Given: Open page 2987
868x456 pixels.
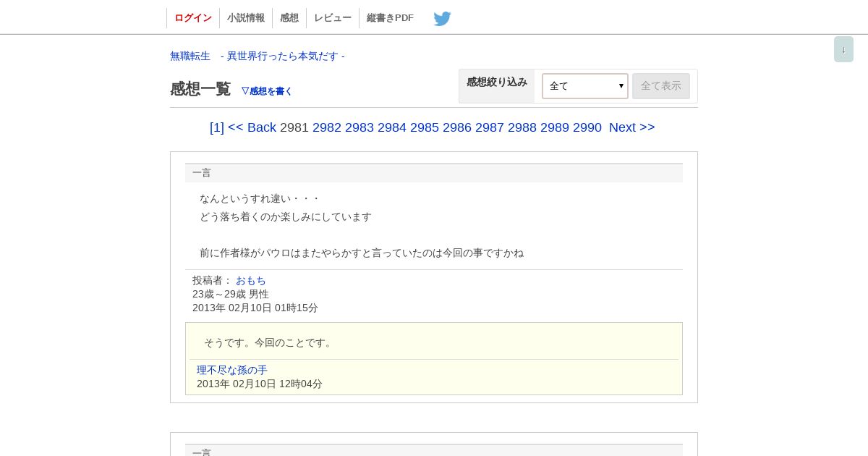Looking at the screenshot, I should [490, 127].
